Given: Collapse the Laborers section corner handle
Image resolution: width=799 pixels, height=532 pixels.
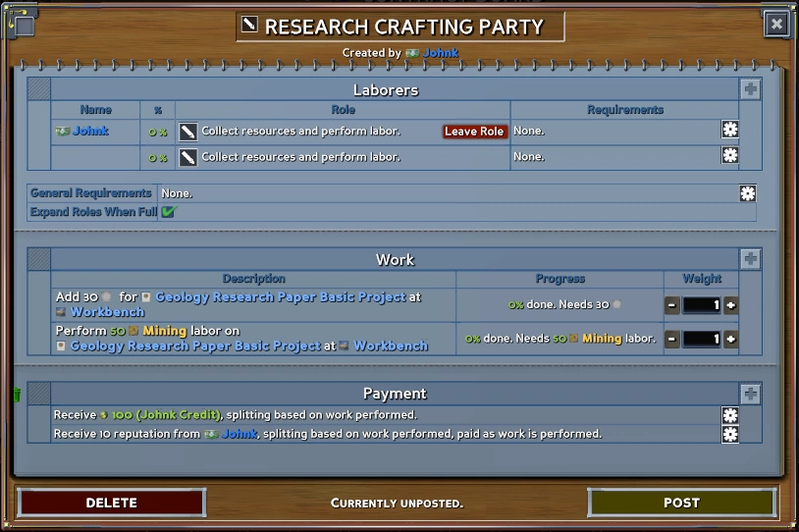Looking at the screenshot, I should 39,89.
